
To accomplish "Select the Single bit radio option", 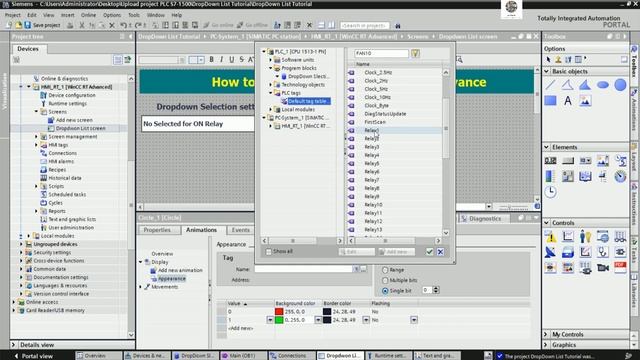I will [x=385, y=291].
